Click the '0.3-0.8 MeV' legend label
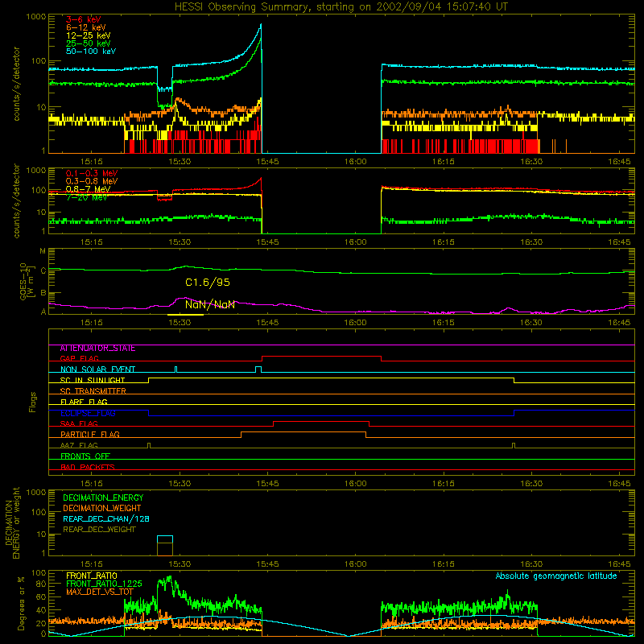Viewport: 644px width, 644px height. click(x=92, y=181)
